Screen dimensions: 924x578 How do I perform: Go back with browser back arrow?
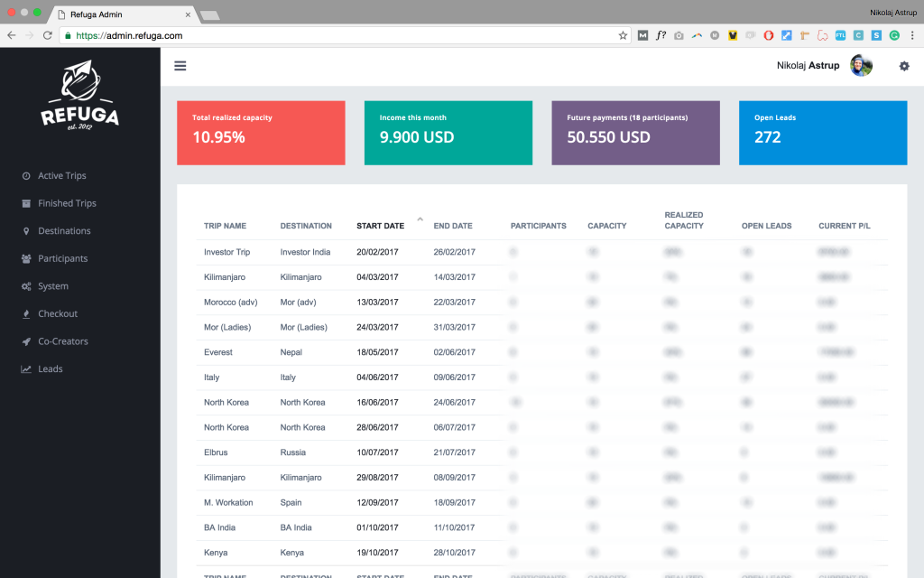[11, 35]
